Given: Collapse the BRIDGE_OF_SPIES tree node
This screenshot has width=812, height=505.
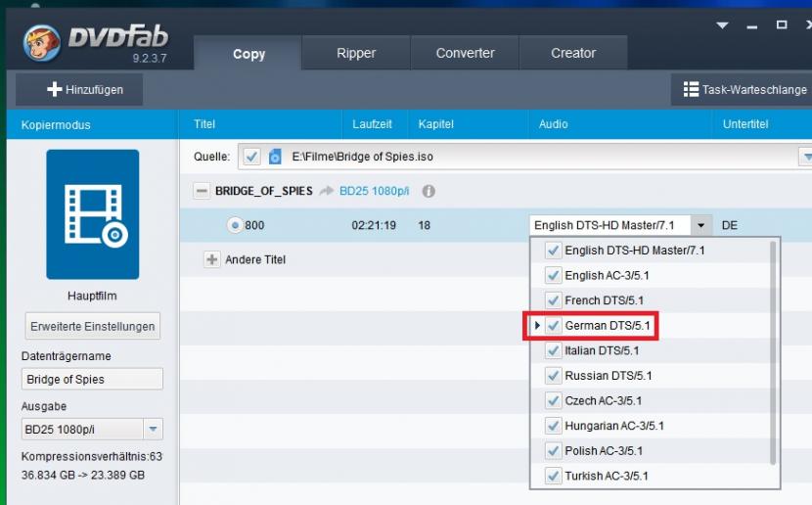Looking at the screenshot, I should click(202, 191).
